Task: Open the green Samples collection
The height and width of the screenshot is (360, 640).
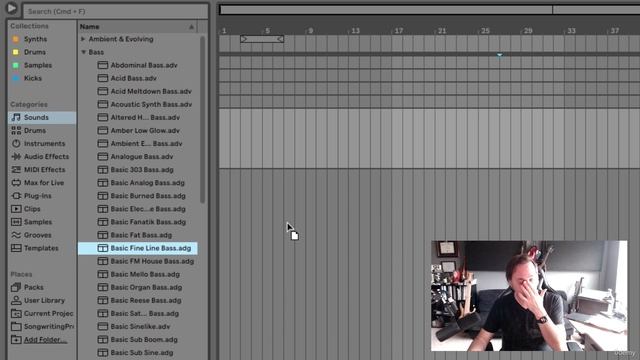Action: tap(38, 65)
